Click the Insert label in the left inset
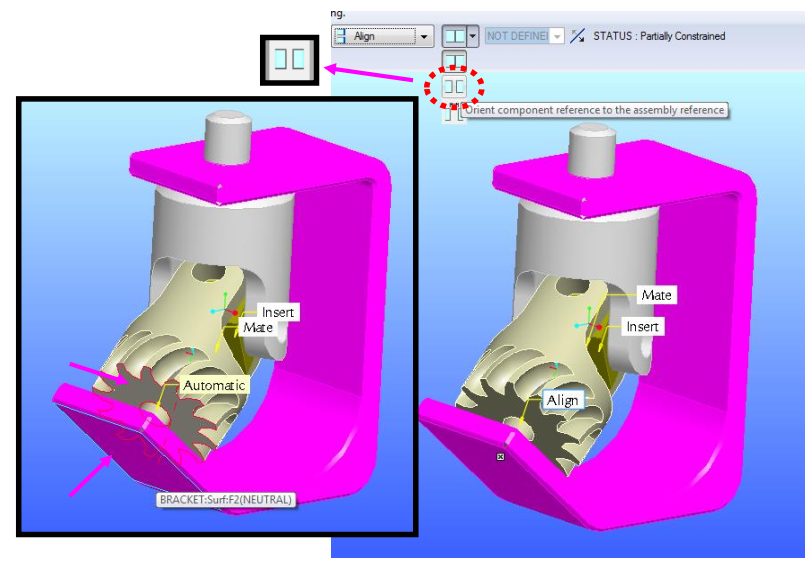 pyautogui.click(x=278, y=312)
